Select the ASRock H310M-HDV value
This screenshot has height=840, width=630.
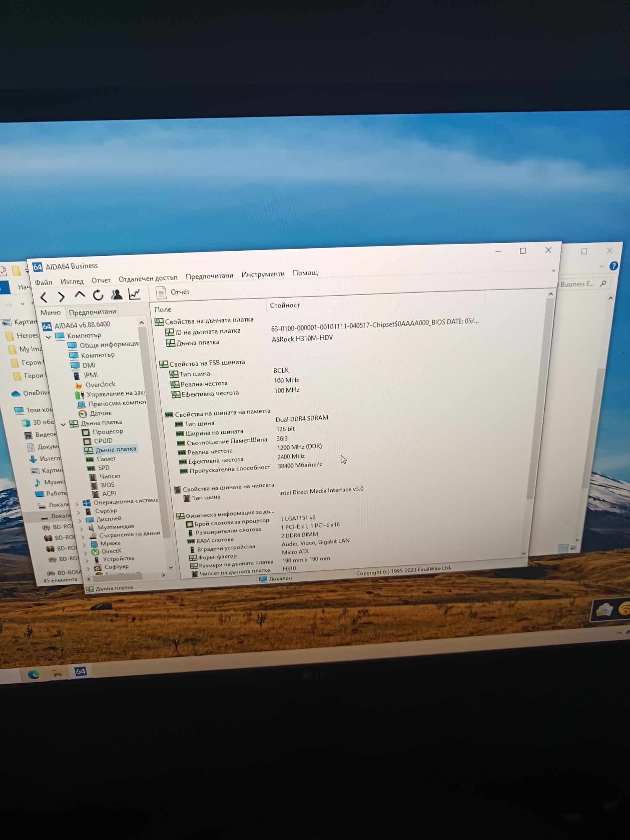302,339
